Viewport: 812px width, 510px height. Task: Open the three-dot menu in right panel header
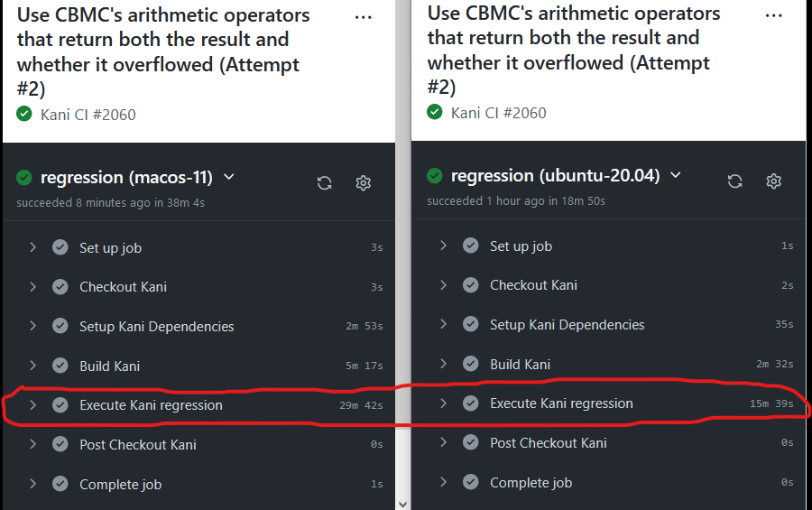tap(774, 15)
